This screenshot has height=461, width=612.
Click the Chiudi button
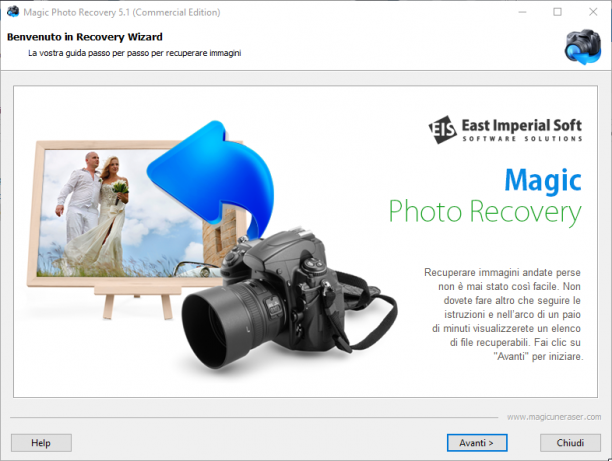(x=570, y=443)
